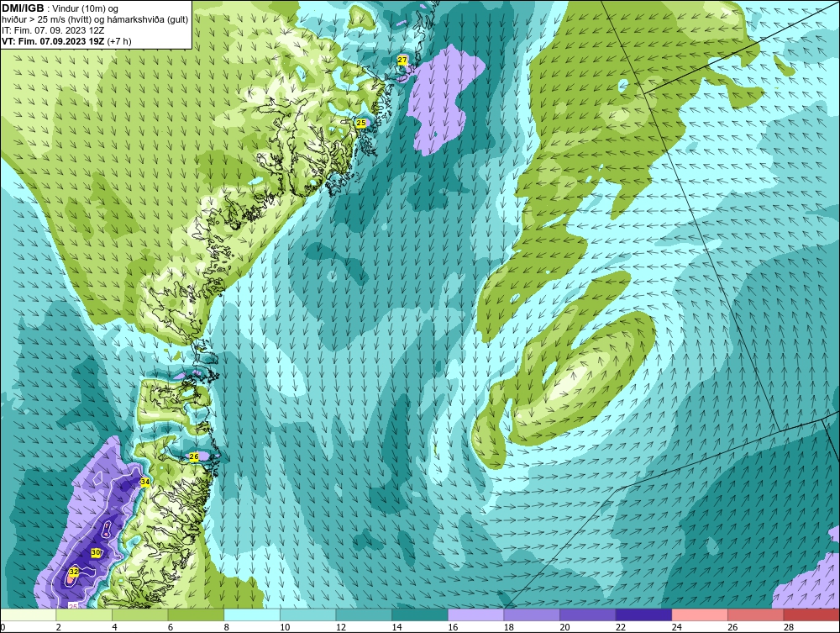
Task: Click the 'Vindur (10m) og' header text
Action: [x=87, y=8]
